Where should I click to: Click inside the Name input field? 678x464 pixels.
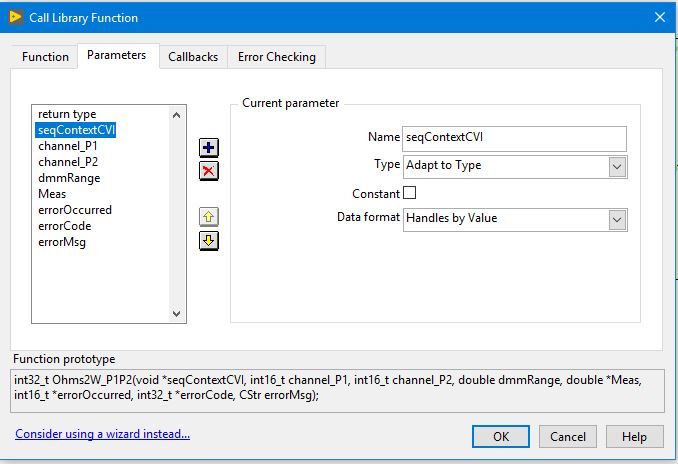513,138
